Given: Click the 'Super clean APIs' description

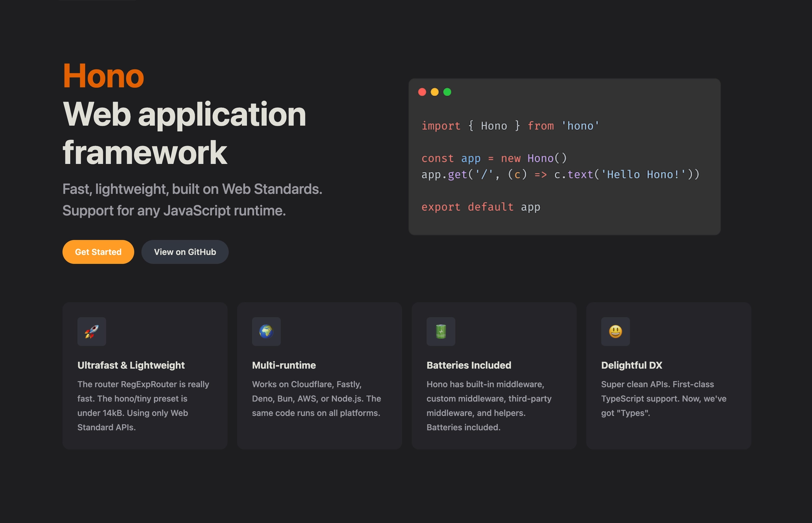Looking at the screenshot, I should pos(664,399).
